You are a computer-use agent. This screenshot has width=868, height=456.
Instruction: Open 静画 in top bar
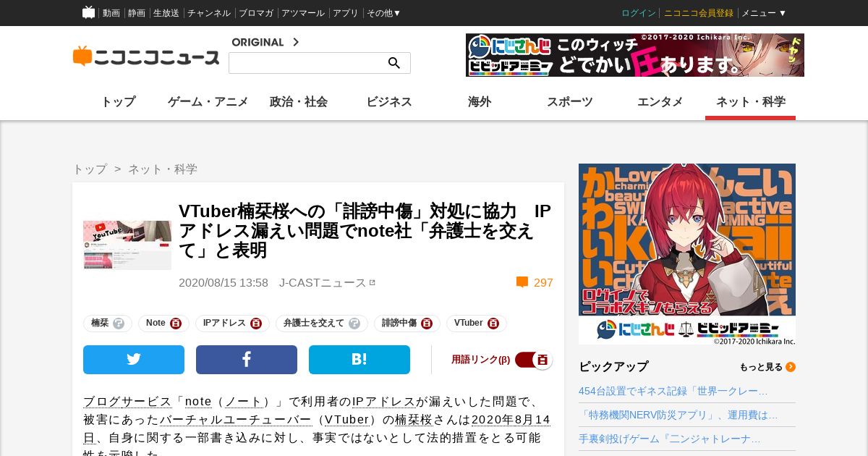click(x=137, y=13)
